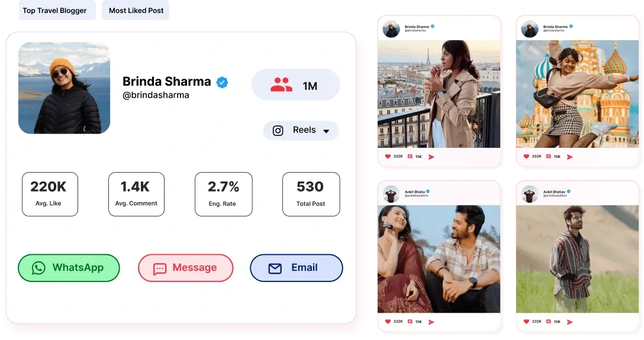Open comments icon on the couple photo post
644x340 pixels.
pyautogui.click(x=410, y=322)
